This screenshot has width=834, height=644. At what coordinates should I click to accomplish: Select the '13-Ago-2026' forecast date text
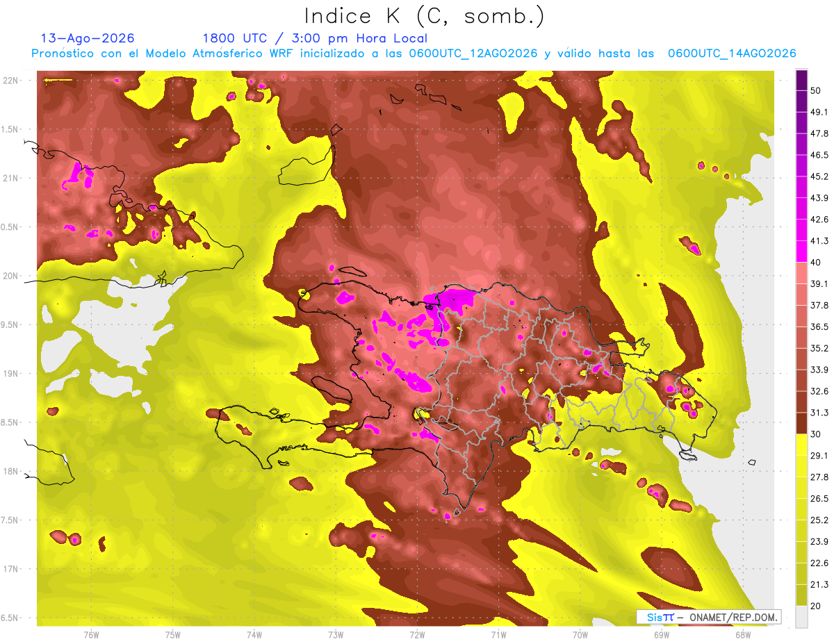click(88, 38)
